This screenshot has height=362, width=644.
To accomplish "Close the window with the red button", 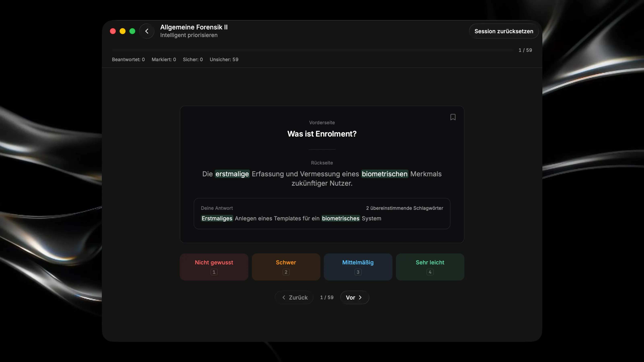I will (113, 31).
